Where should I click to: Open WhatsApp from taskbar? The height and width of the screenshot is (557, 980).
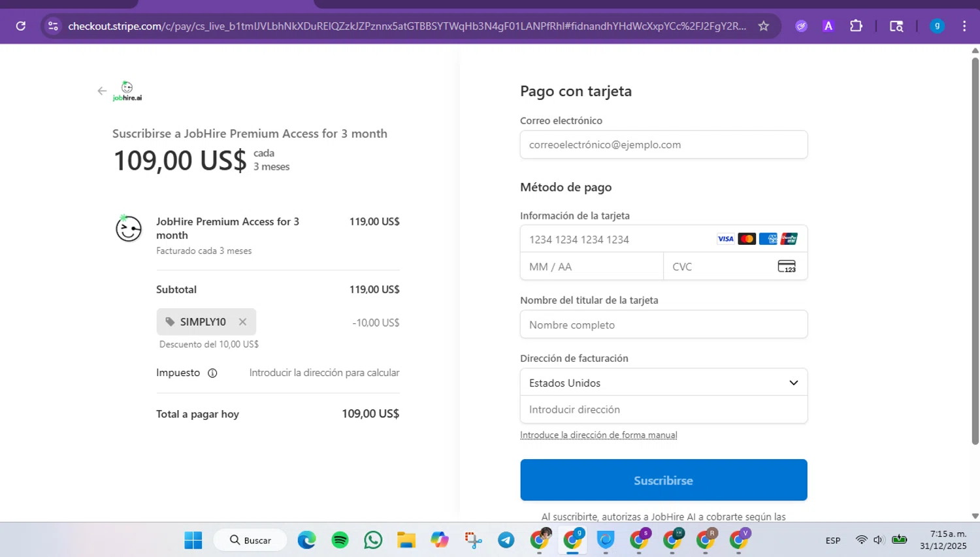[x=373, y=540]
